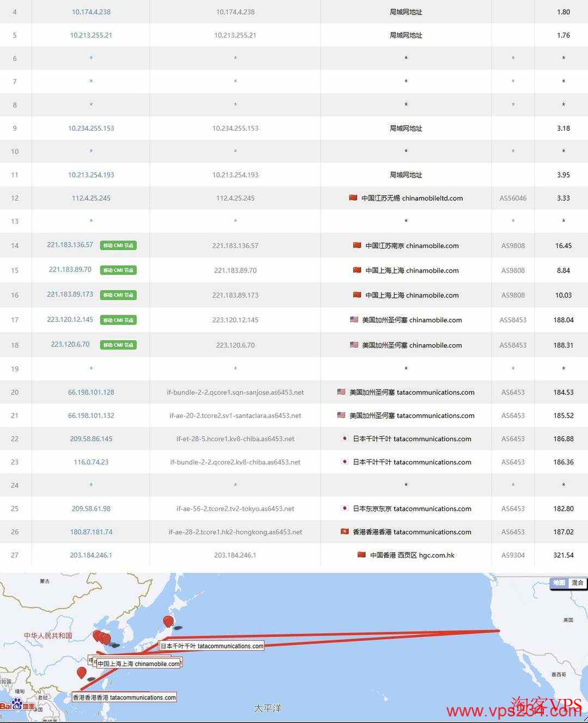Click AS number AS56046

pyautogui.click(x=513, y=198)
